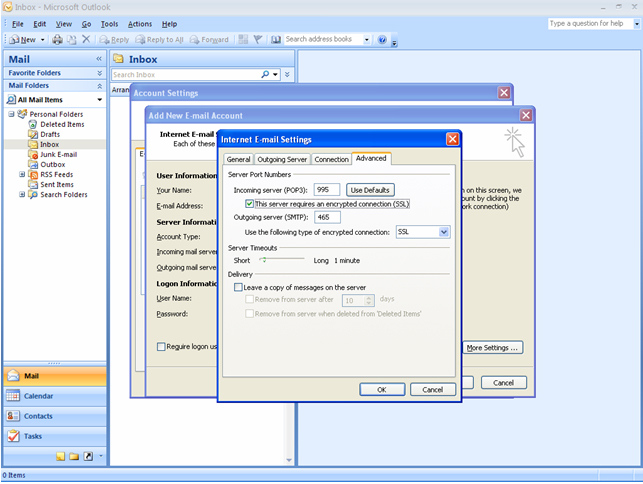Screen dimensions: 643x484
Task: Open the Folder List icon in the navigation pane
Action: [74, 456]
